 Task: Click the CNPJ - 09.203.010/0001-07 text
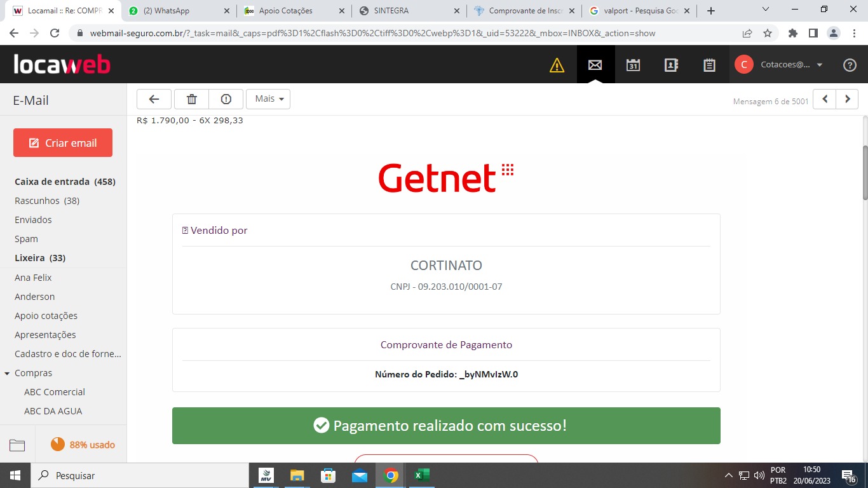pos(446,287)
